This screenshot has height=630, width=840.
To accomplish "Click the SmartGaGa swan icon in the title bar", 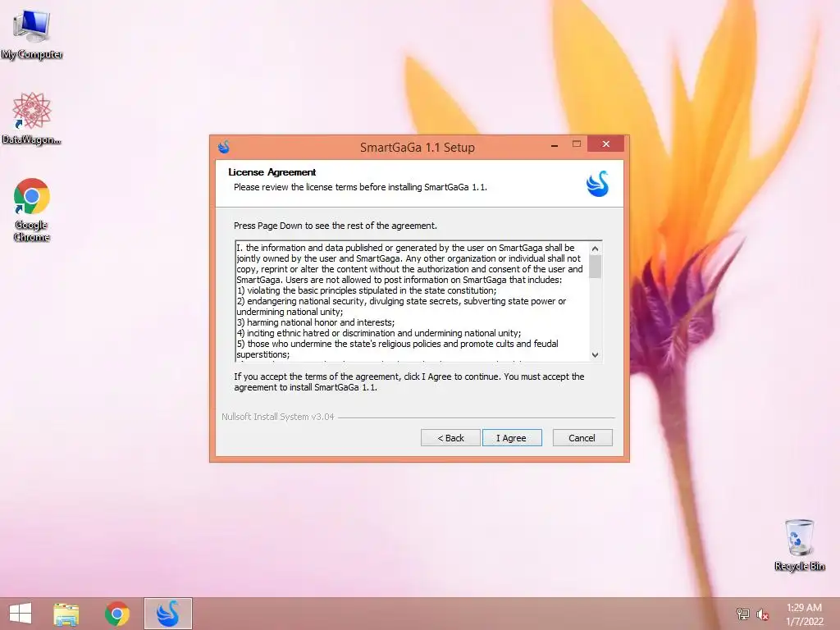I will pyautogui.click(x=224, y=147).
